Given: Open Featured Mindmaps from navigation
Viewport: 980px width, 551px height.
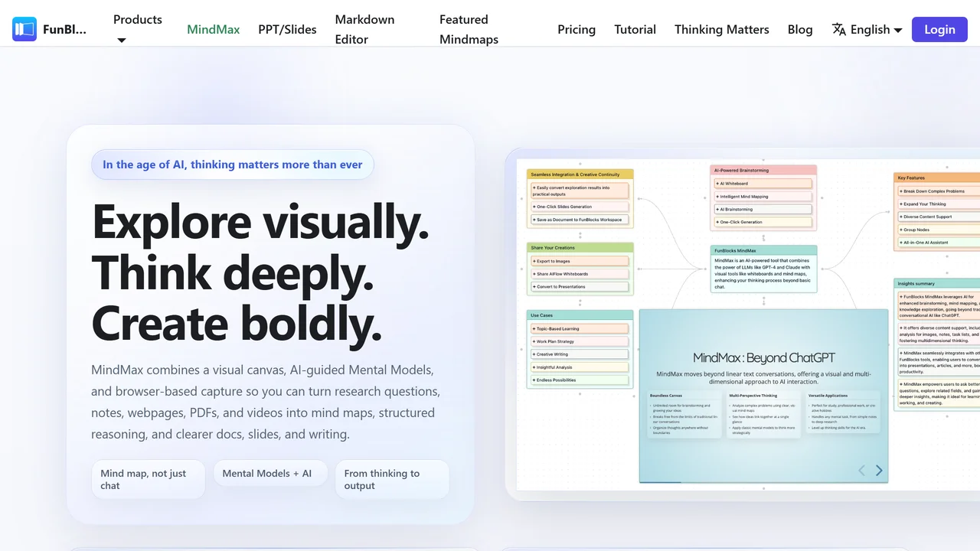Looking at the screenshot, I should click(469, 29).
